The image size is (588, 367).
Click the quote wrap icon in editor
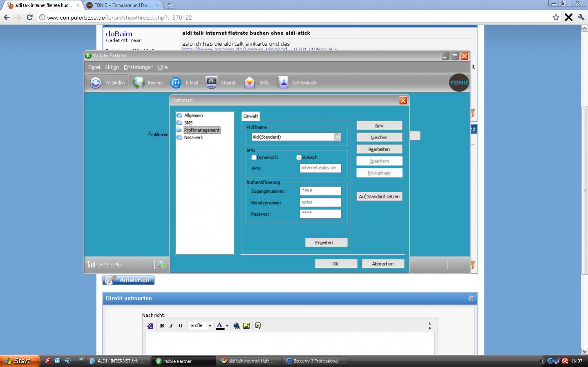(x=258, y=326)
